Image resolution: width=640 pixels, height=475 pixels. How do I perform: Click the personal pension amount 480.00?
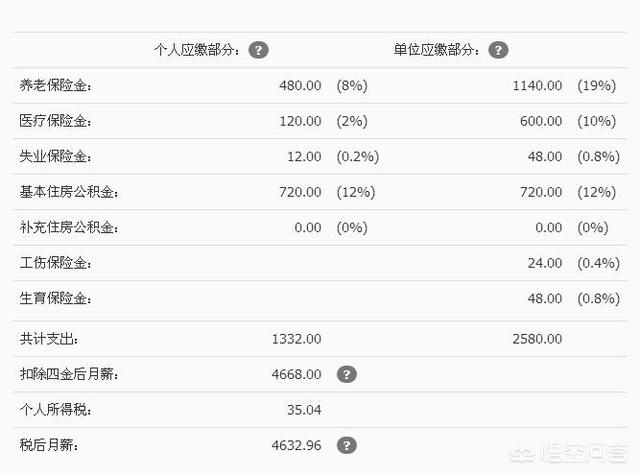pyautogui.click(x=300, y=86)
